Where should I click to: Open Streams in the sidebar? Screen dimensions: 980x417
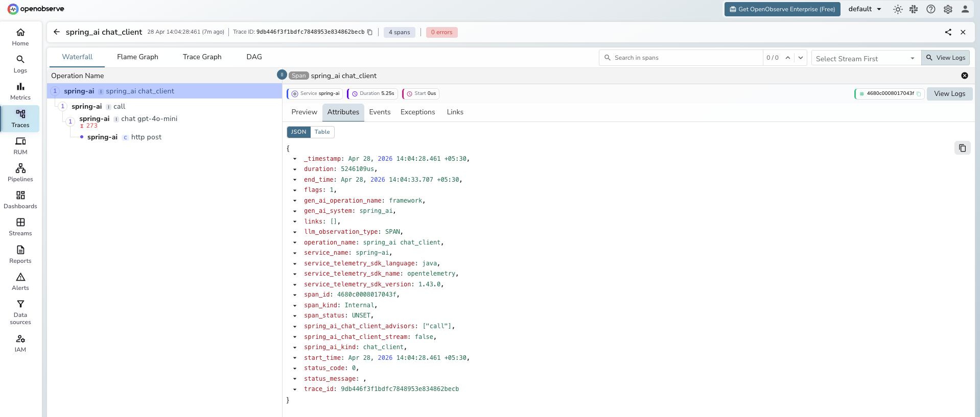point(20,227)
